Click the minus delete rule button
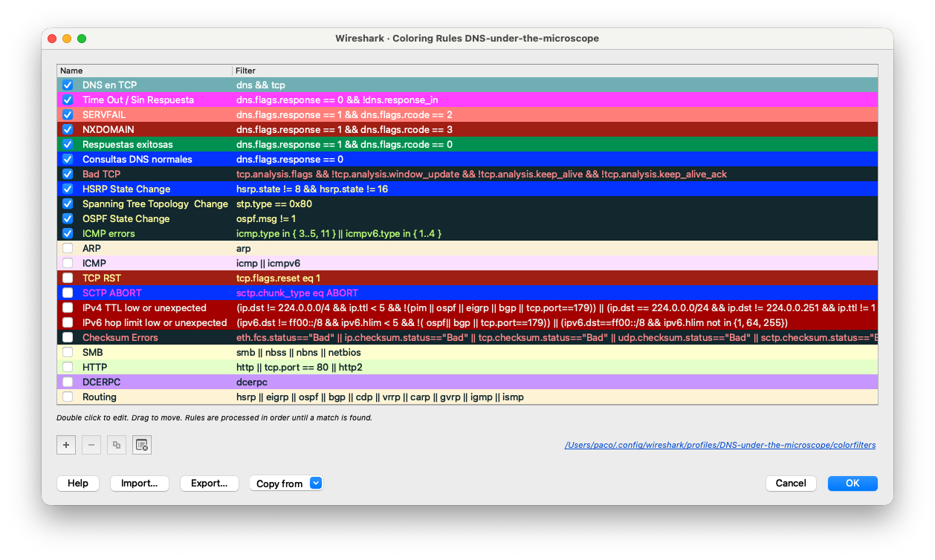 91,445
